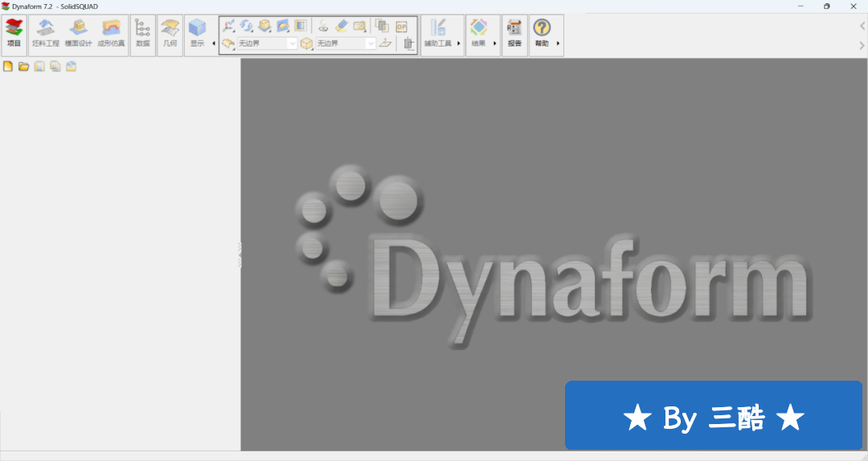The image size is (868, 461).
Task: Open an existing project folder
Action: [23, 67]
